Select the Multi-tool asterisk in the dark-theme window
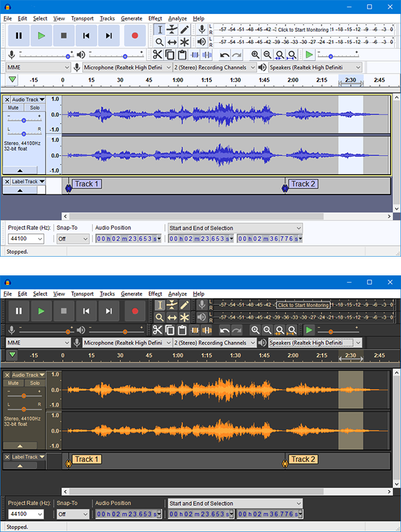Image resolution: width=401 pixels, height=532 pixels. (x=184, y=317)
